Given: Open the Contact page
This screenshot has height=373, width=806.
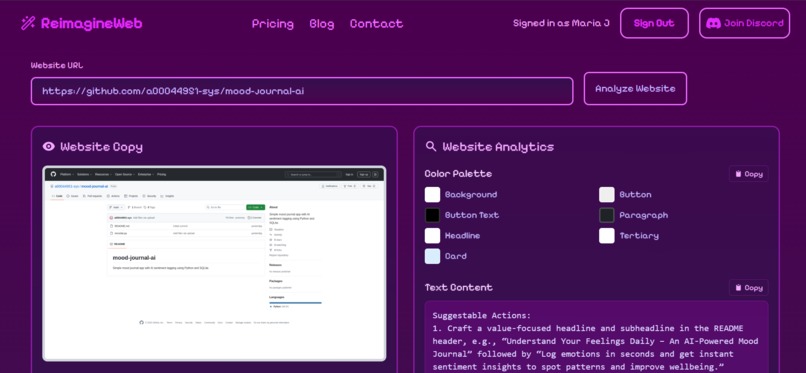Looking at the screenshot, I should coord(376,24).
